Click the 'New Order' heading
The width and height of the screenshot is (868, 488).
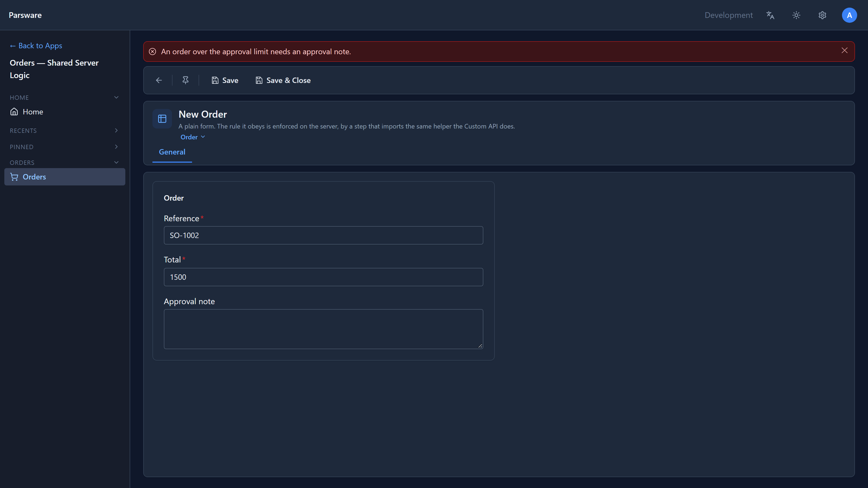tap(203, 114)
